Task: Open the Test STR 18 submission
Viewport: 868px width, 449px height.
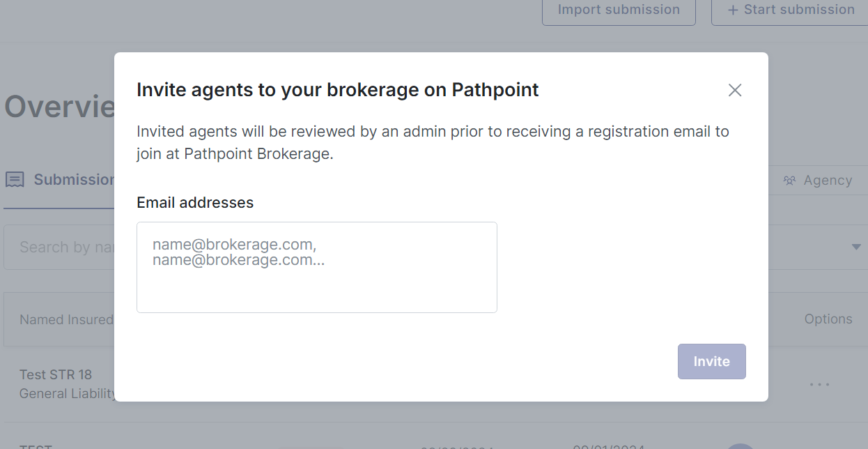Action: 56,374
